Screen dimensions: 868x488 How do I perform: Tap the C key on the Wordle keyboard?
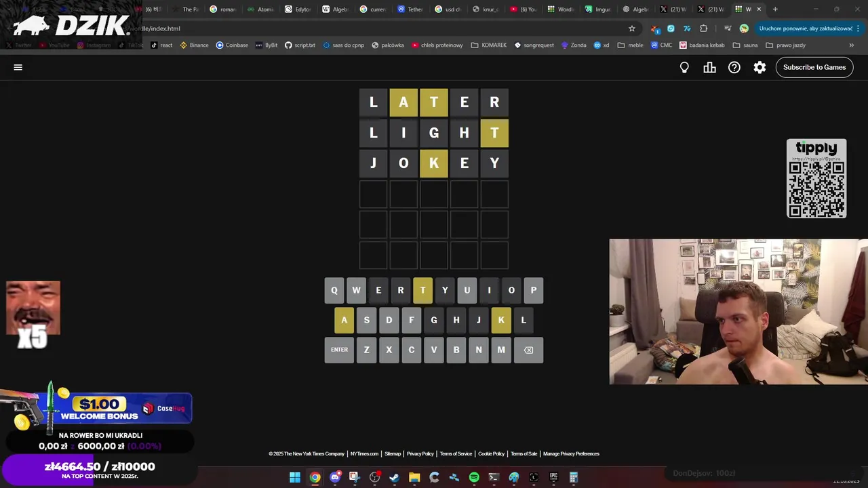tap(411, 350)
